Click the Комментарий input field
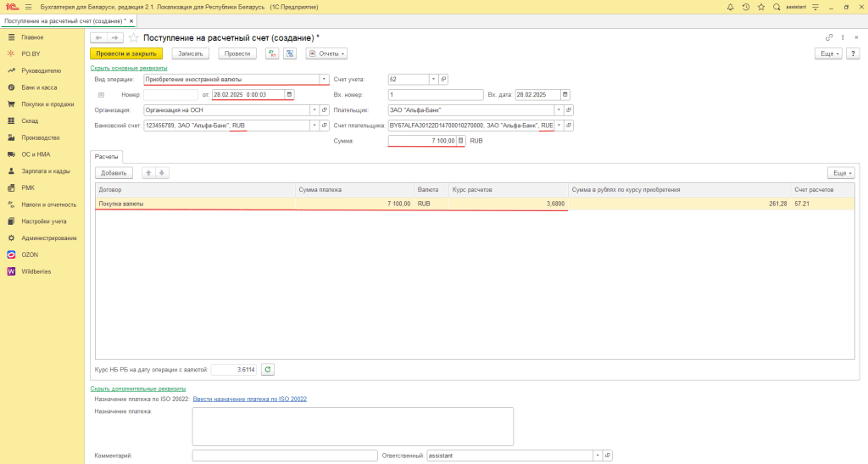This screenshot has height=464, width=868. 285,456
